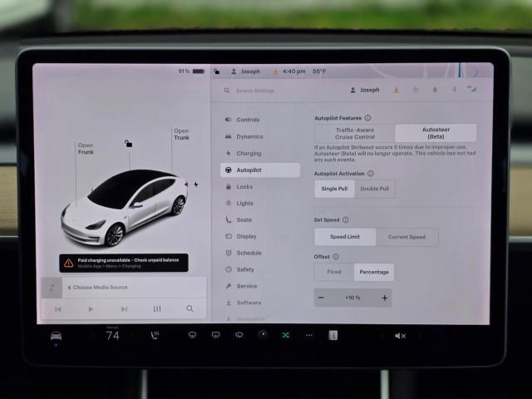Skip to previous track
The width and height of the screenshot is (532, 399).
coord(58,309)
